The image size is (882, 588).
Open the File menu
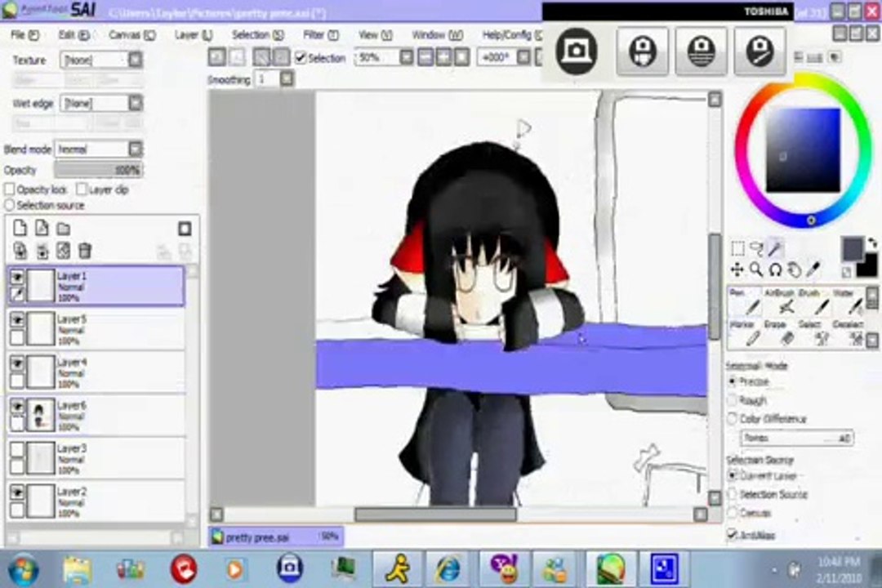coord(24,35)
